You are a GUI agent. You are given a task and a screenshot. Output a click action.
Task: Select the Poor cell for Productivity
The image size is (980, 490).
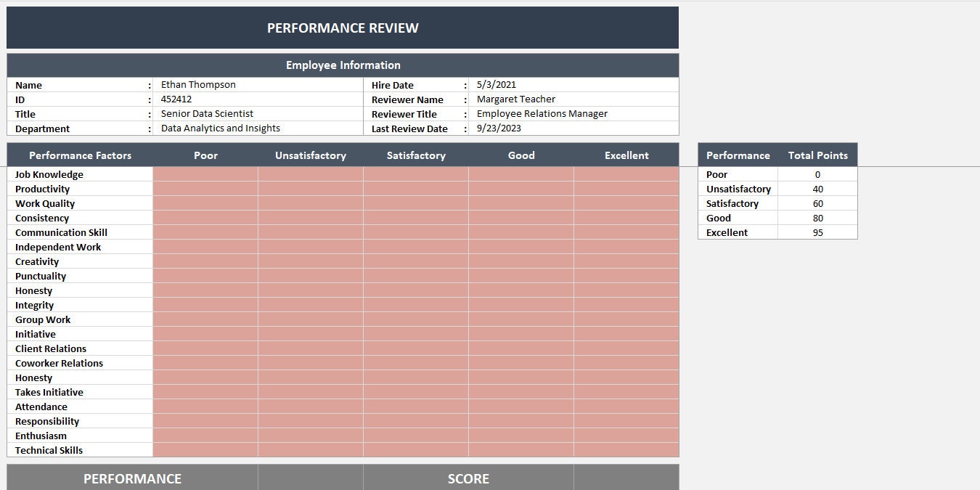205,189
